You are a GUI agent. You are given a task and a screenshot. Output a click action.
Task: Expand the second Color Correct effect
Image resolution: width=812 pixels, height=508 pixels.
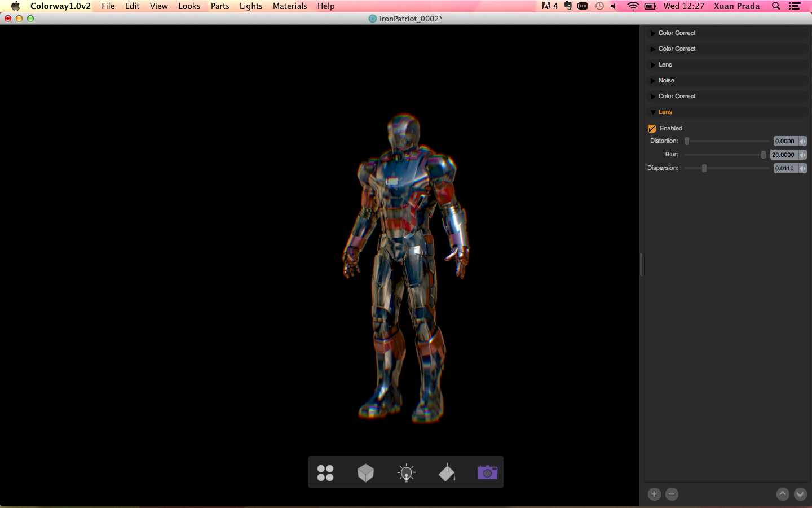(x=653, y=49)
